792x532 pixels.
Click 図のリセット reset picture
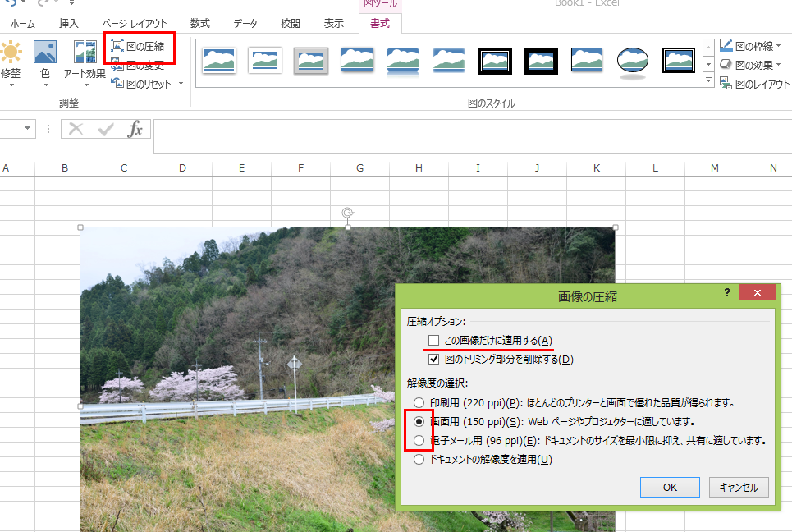click(x=141, y=84)
